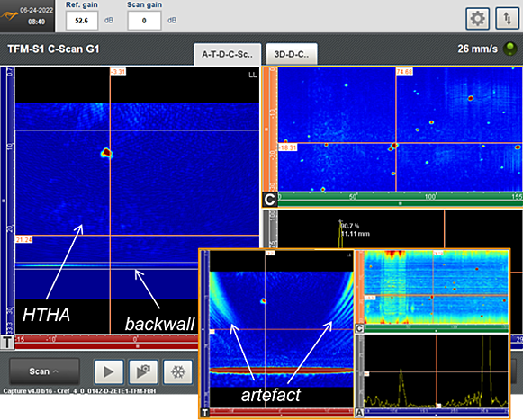The width and height of the screenshot is (523, 420).
Task: Select the inset artefact image thumbnail
Action: [355, 334]
